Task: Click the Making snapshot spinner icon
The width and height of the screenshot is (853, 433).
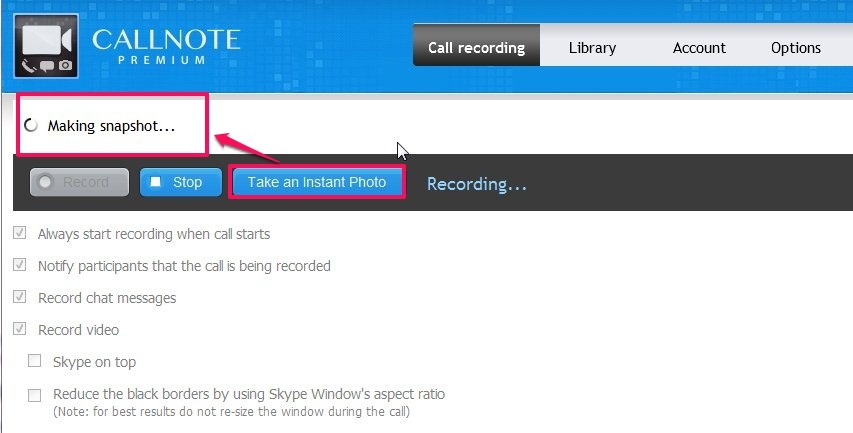Action: pos(31,126)
